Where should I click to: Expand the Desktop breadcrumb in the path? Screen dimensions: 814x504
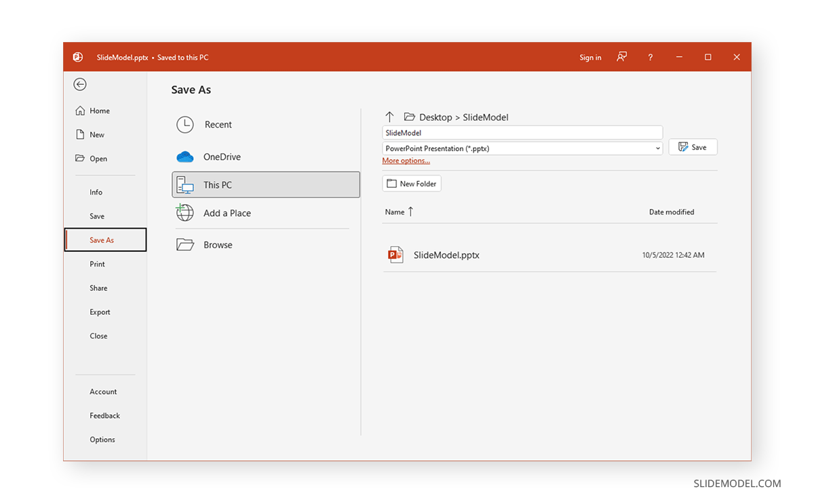(x=435, y=117)
